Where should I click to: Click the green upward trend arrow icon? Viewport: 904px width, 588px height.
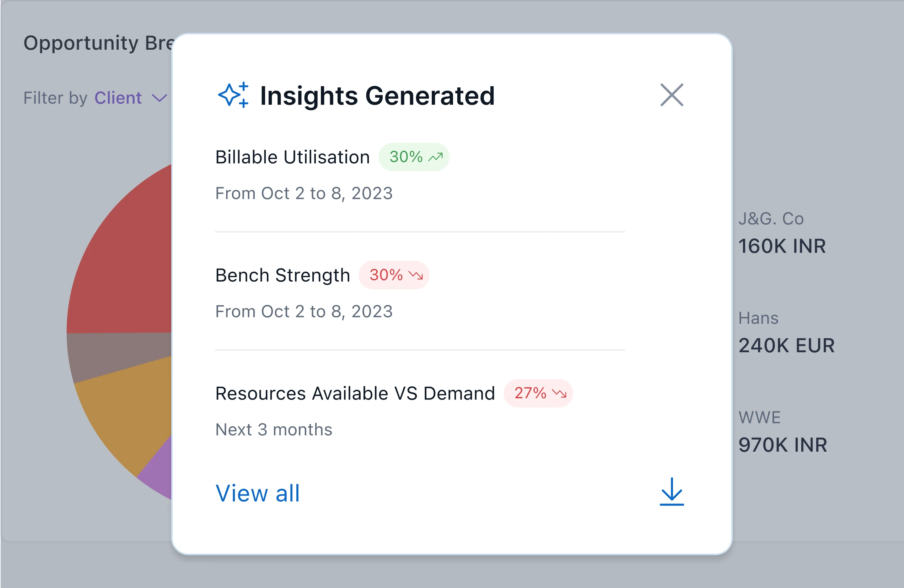pos(436,157)
